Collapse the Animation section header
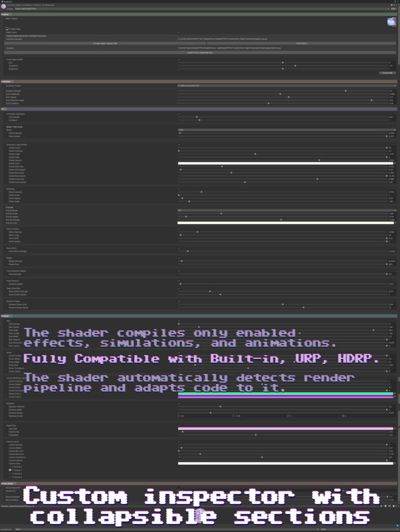The image size is (400, 532). pyautogui.click(x=199, y=82)
